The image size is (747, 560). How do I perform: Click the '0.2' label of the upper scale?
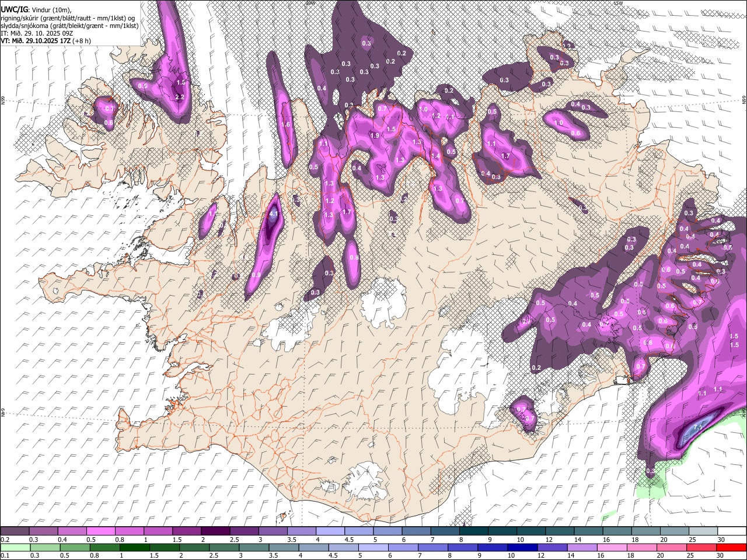pos(5,540)
